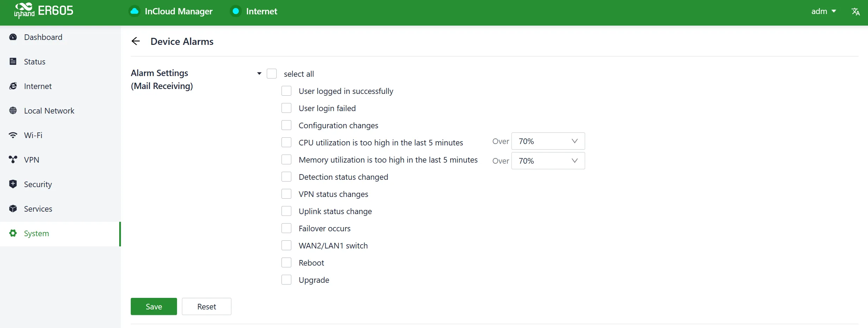This screenshot has width=868, height=328.
Task: Click the Internet label in header
Action: [x=262, y=11]
